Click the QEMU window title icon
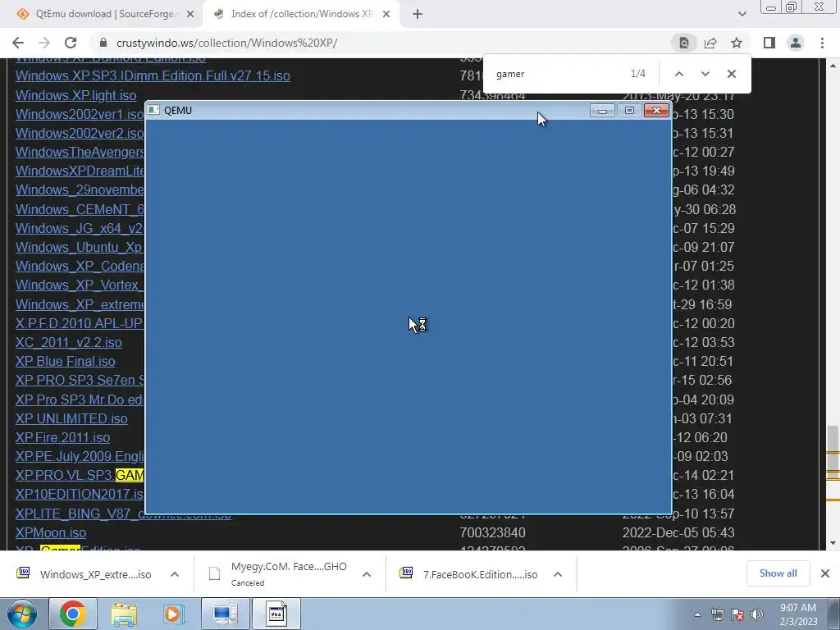Viewport: 840px width, 630px height. 153,111
